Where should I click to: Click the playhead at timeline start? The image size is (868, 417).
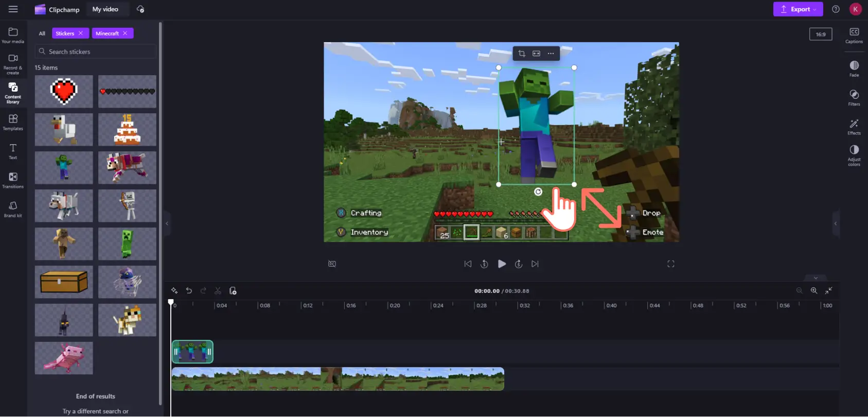pos(171,303)
